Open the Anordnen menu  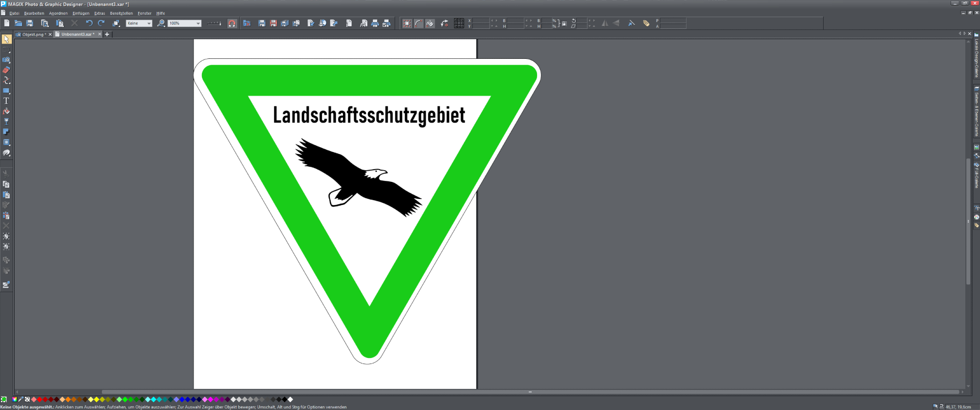(x=58, y=13)
